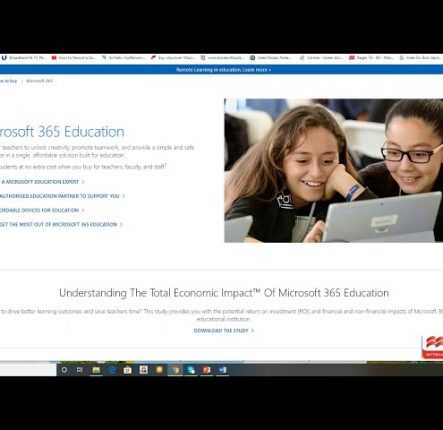Open 'Authorised Education Partner to Support You' link
The image size is (443, 430).
click(62, 196)
